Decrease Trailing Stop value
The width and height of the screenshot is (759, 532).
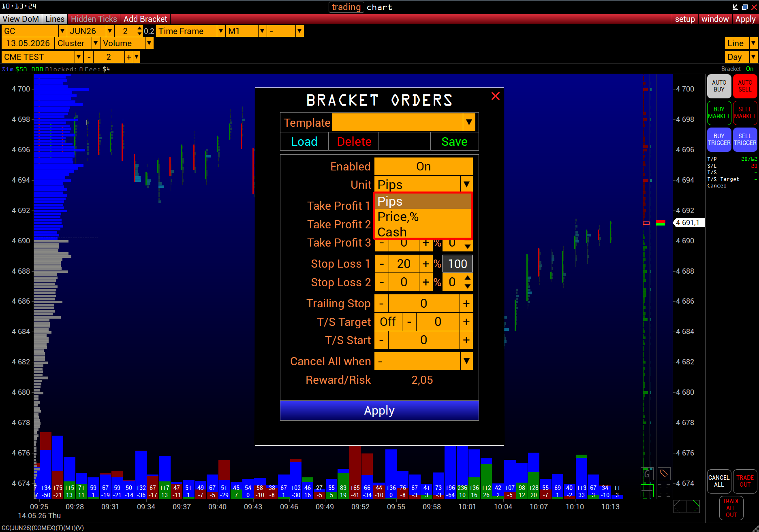381,304
